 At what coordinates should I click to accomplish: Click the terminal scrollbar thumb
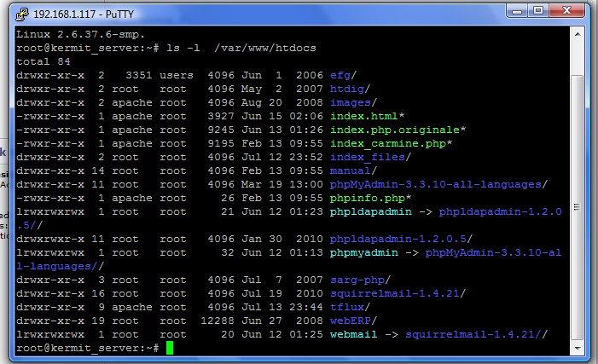(577, 213)
